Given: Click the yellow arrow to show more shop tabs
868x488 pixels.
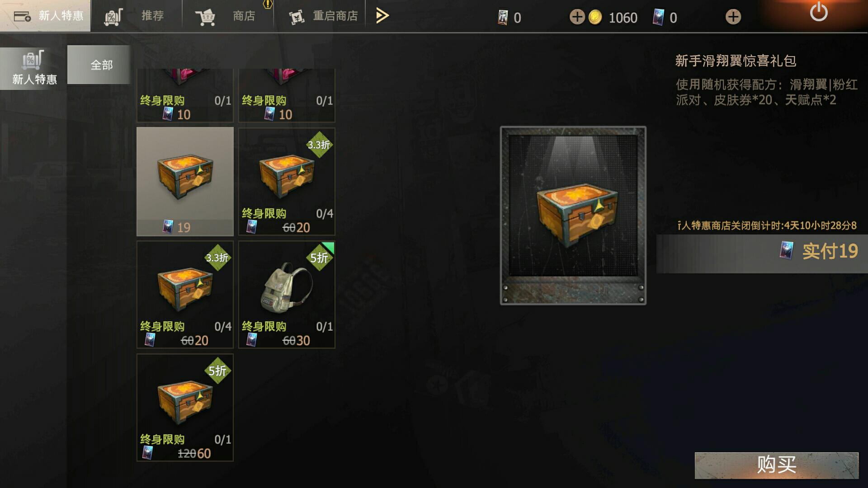Looking at the screenshot, I should coord(382,16).
